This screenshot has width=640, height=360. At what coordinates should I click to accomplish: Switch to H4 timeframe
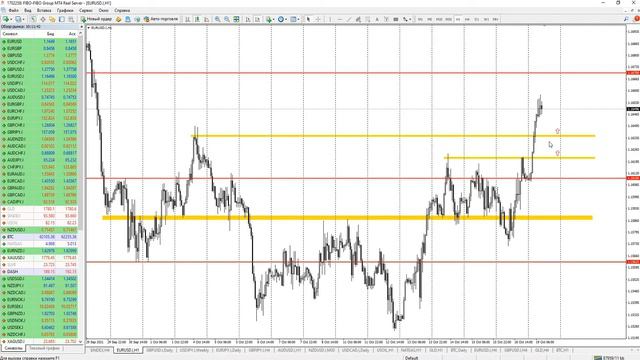click(467, 19)
